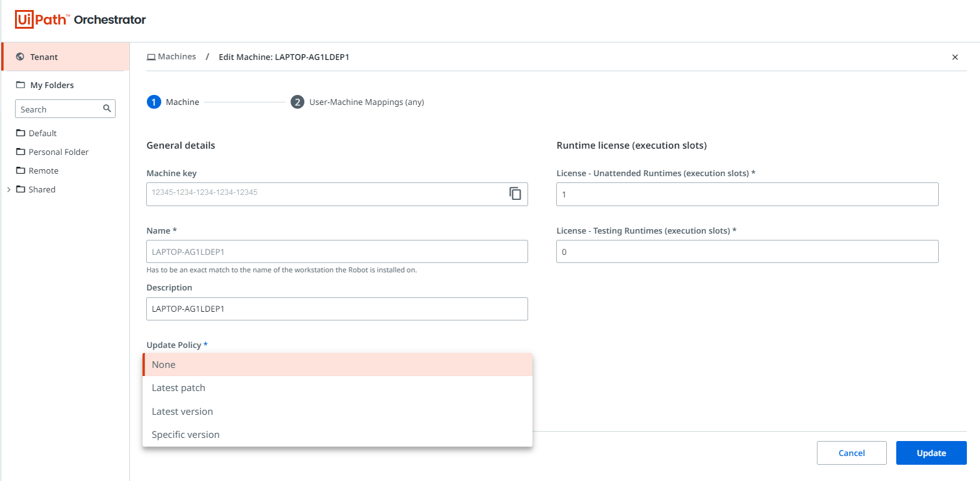Edit the Testing Runtimes slots field
980x481 pixels.
(747, 252)
